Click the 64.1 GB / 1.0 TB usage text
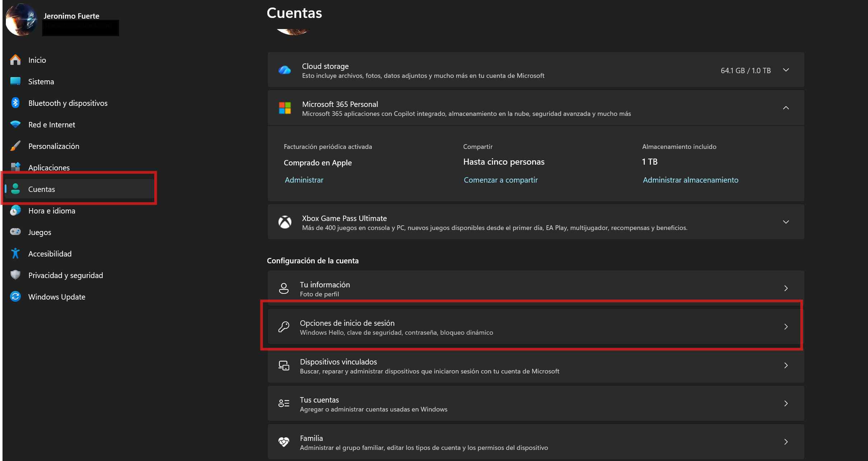Image resolution: width=868 pixels, height=461 pixels. point(746,71)
